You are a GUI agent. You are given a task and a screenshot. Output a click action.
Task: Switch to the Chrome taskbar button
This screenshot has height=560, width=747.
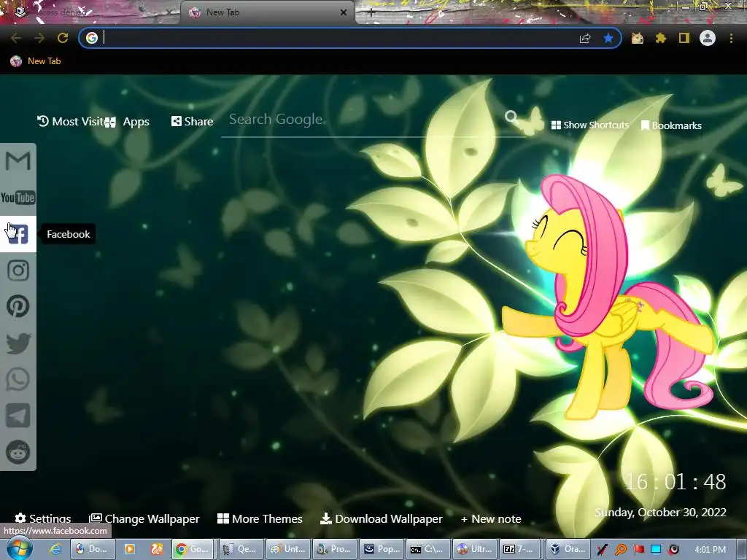point(191,549)
